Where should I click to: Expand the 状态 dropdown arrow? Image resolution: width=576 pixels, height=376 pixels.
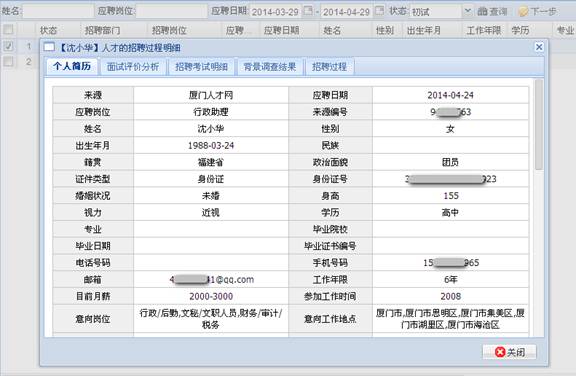point(467,11)
